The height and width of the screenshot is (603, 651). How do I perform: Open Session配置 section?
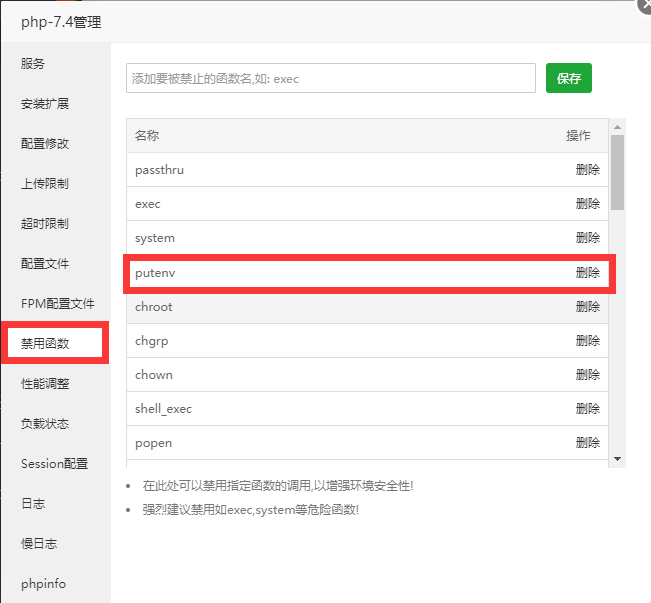pos(54,463)
